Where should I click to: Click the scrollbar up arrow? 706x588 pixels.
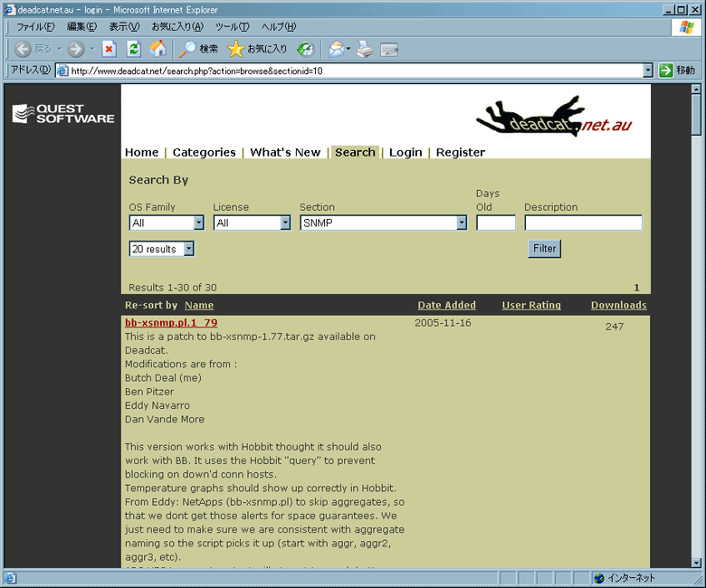click(x=696, y=89)
